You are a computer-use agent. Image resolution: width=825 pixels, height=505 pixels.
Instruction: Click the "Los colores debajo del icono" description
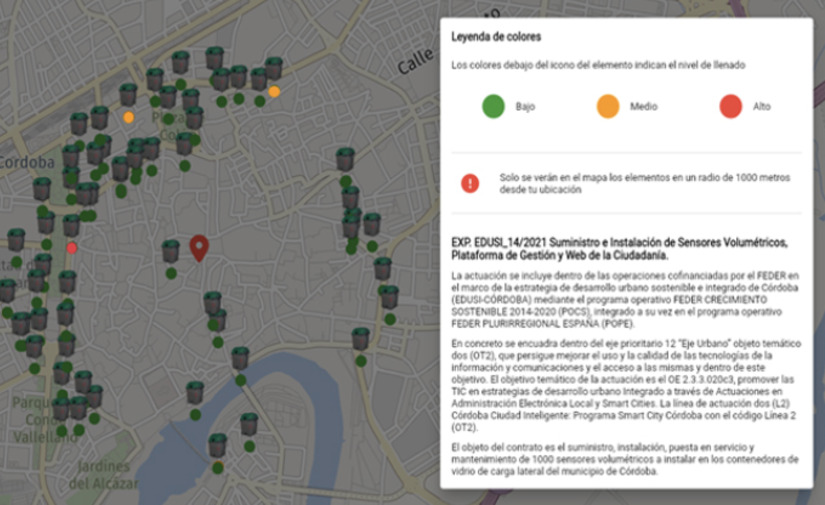point(598,65)
